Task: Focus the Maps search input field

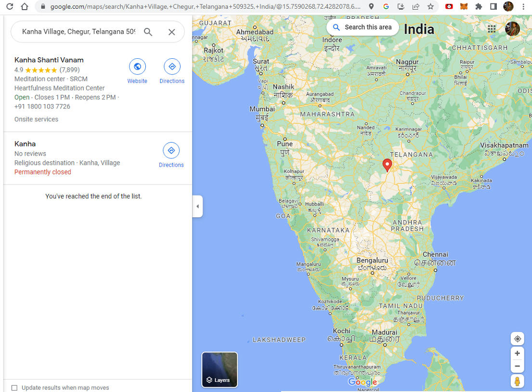Action: 78,32
